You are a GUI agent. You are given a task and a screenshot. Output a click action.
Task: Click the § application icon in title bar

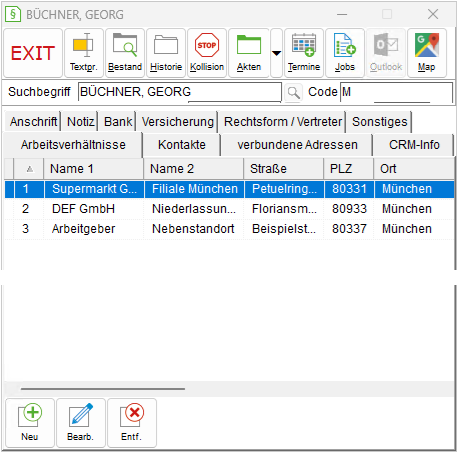pos(13,14)
